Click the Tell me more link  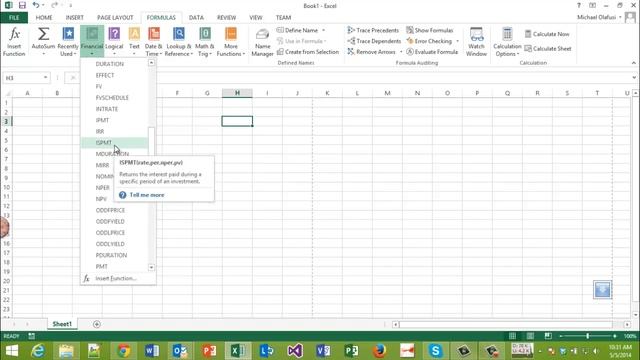(147, 195)
